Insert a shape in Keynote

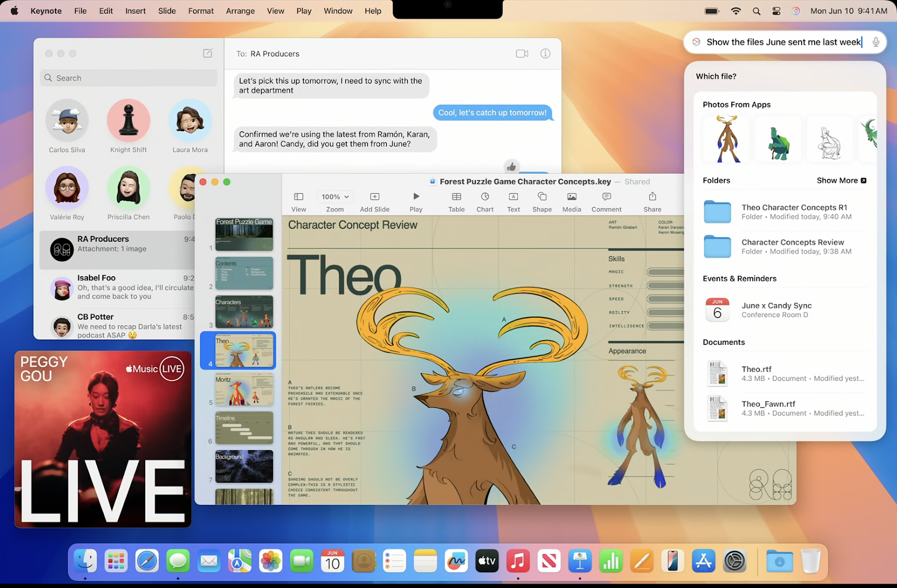point(542,200)
